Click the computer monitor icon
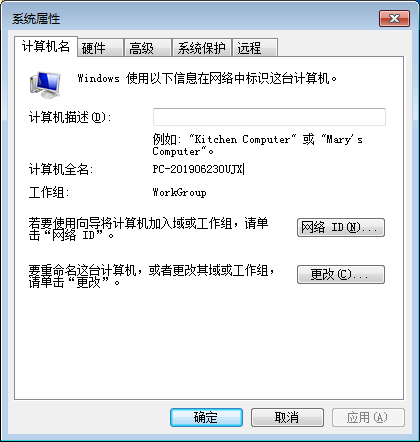This screenshot has height=442, width=420. pos(45,85)
